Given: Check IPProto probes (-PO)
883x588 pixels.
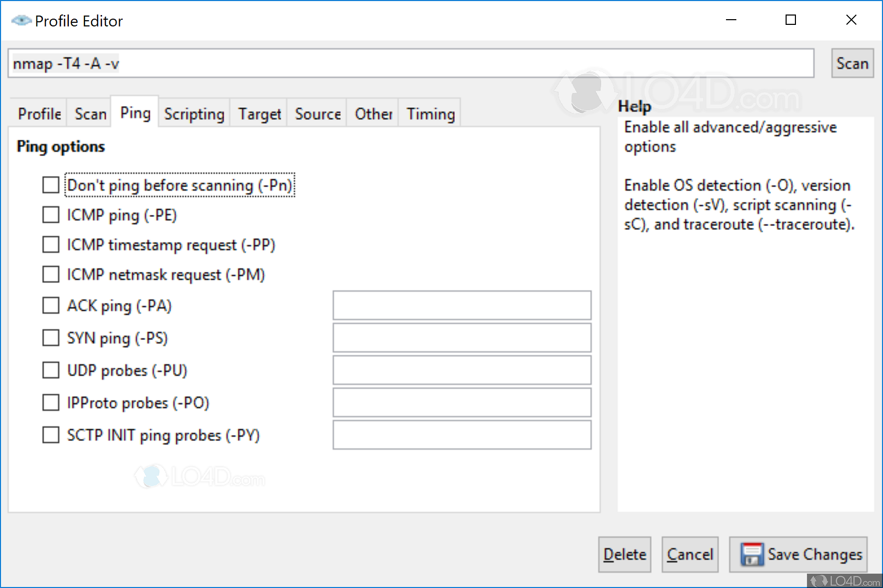Looking at the screenshot, I should (x=50, y=403).
